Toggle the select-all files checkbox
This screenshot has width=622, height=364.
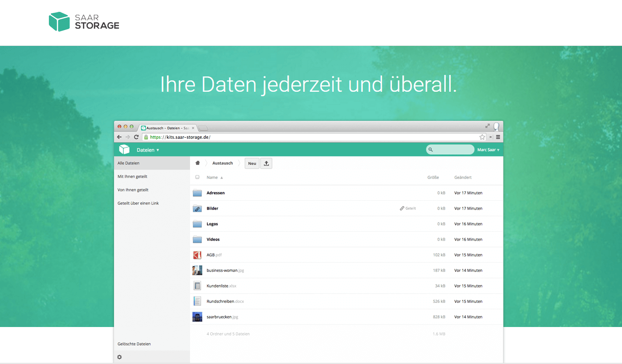pyautogui.click(x=197, y=177)
